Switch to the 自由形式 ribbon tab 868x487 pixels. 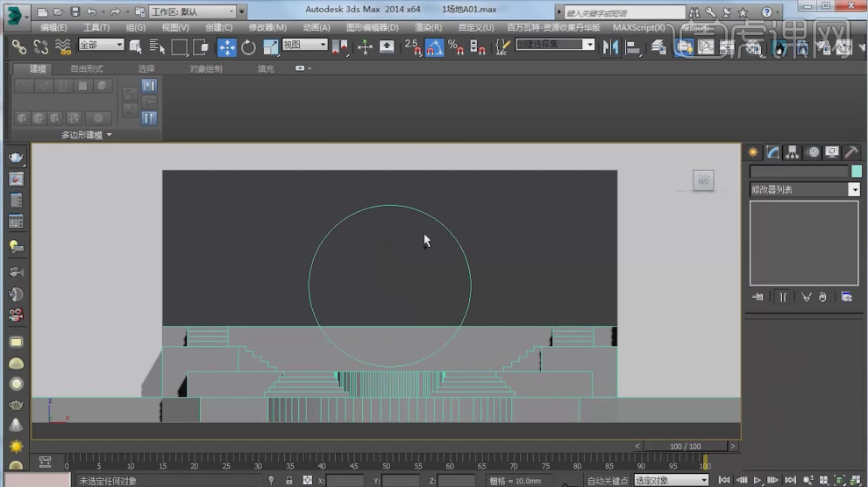pyautogui.click(x=87, y=68)
